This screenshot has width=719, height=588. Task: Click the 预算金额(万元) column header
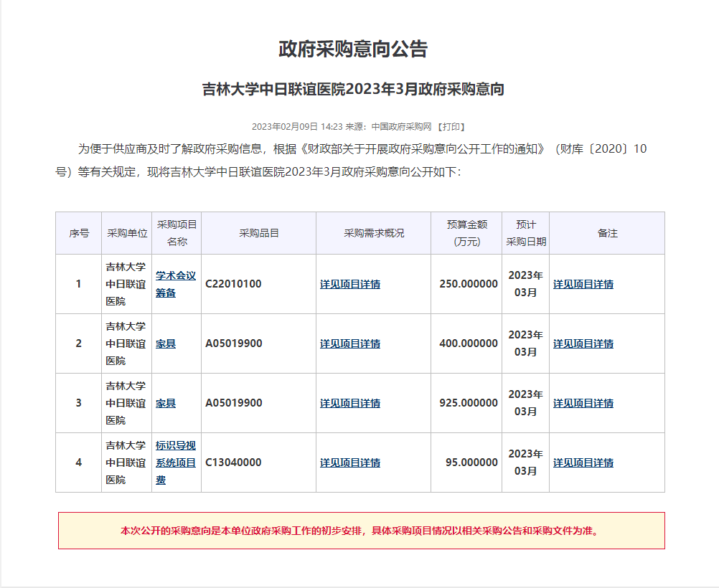pyautogui.click(x=467, y=233)
